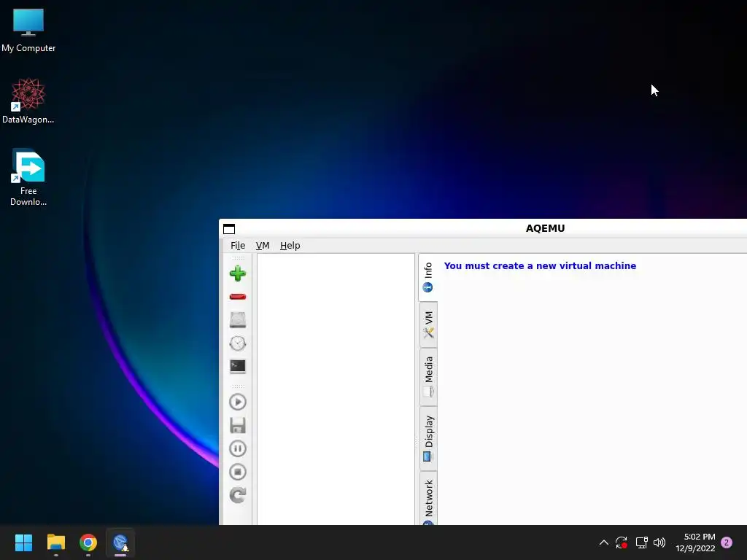
Task: Open the terminal console icon in AQEMU toolbar
Action: pyautogui.click(x=238, y=366)
